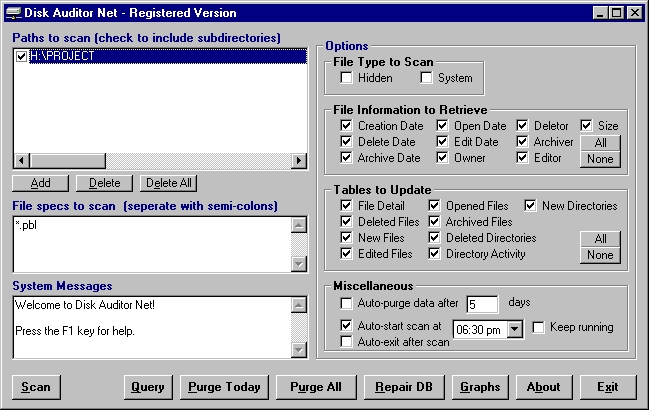Click All in Tables to Update
This screenshot has height=410, width=649.
[x=600, y=239]
